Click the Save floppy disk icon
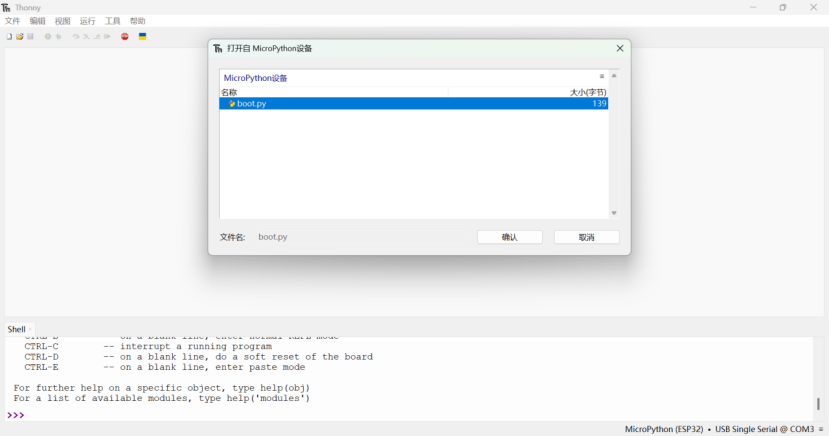This screenshot has height=436, width=829. coord(30,36)
